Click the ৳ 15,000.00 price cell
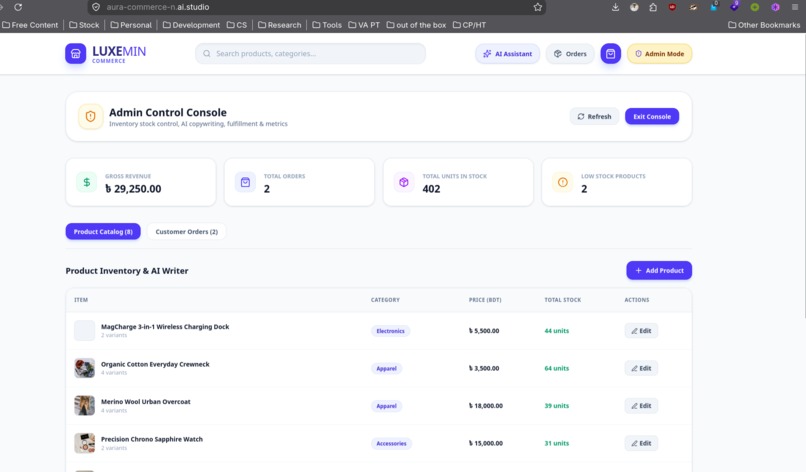The width and height of the screenshot is (806, 472). click(x=486, y=443)
